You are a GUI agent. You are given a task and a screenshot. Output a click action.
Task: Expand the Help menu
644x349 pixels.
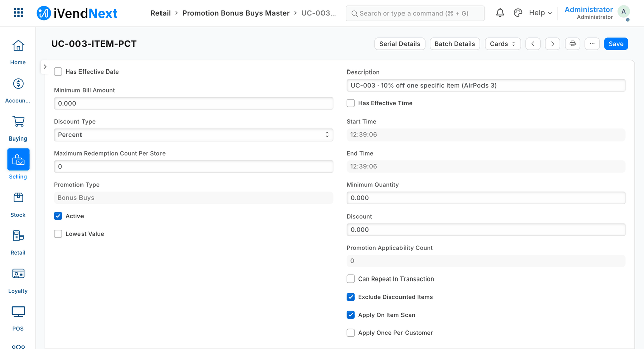[x=540, y=13]
